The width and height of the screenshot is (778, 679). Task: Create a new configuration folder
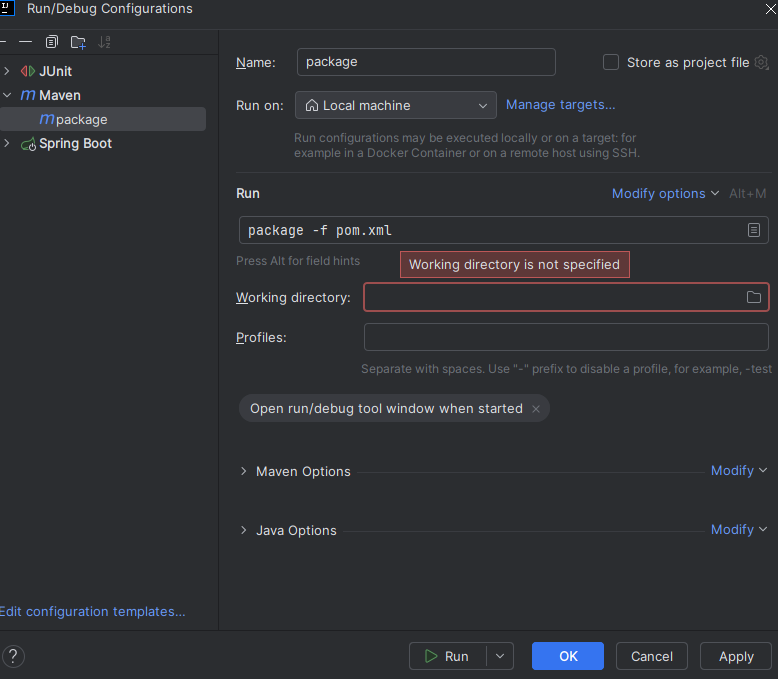pyautogui.click(x=78, y=42)
